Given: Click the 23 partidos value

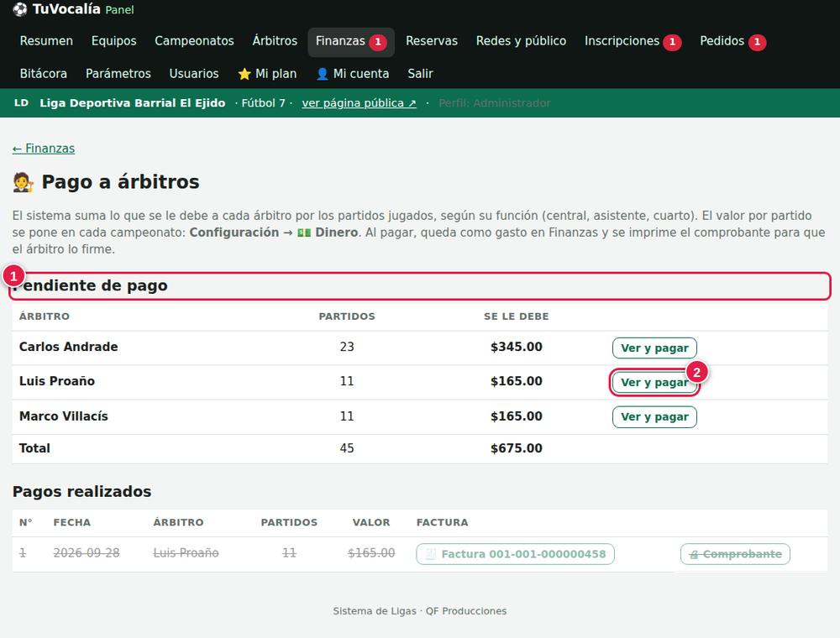Looking at the screenshot, I should [347, 347].
